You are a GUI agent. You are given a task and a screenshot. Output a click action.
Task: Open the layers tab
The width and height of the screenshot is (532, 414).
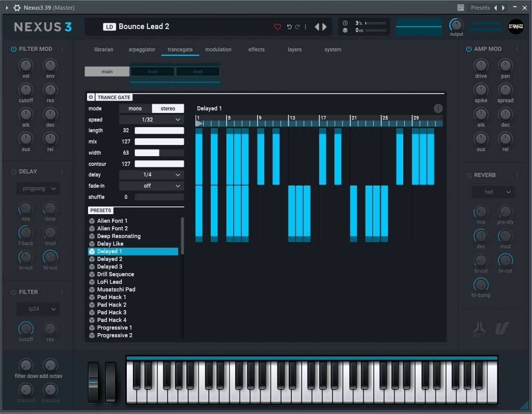pos(294,49)
